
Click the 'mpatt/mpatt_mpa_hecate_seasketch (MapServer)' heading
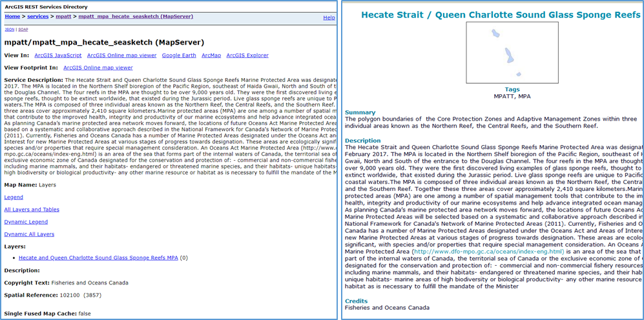tap(104, 42)
